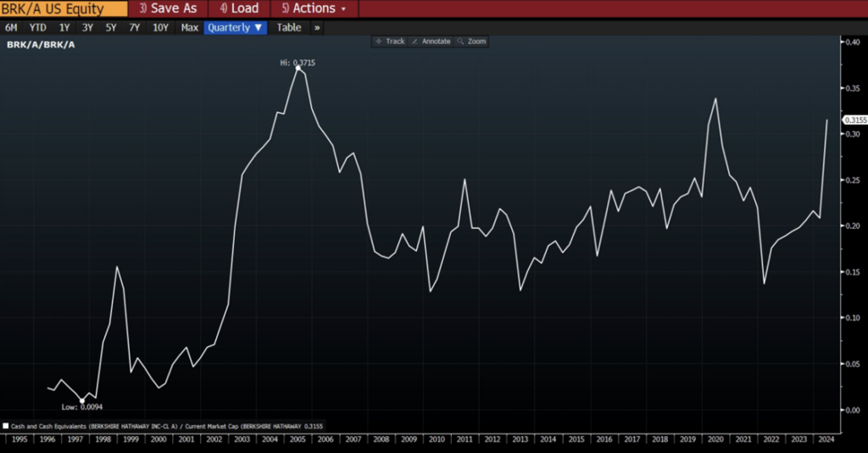This screenshot has width=868, height=453.
Task: Show the Max time range
Action: point(189,27)
